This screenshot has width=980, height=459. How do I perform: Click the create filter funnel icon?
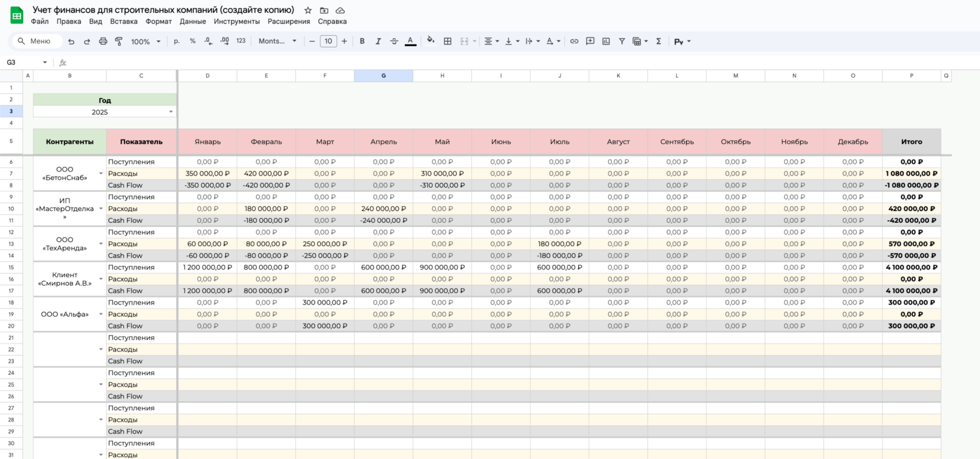(x=622, y=41)
